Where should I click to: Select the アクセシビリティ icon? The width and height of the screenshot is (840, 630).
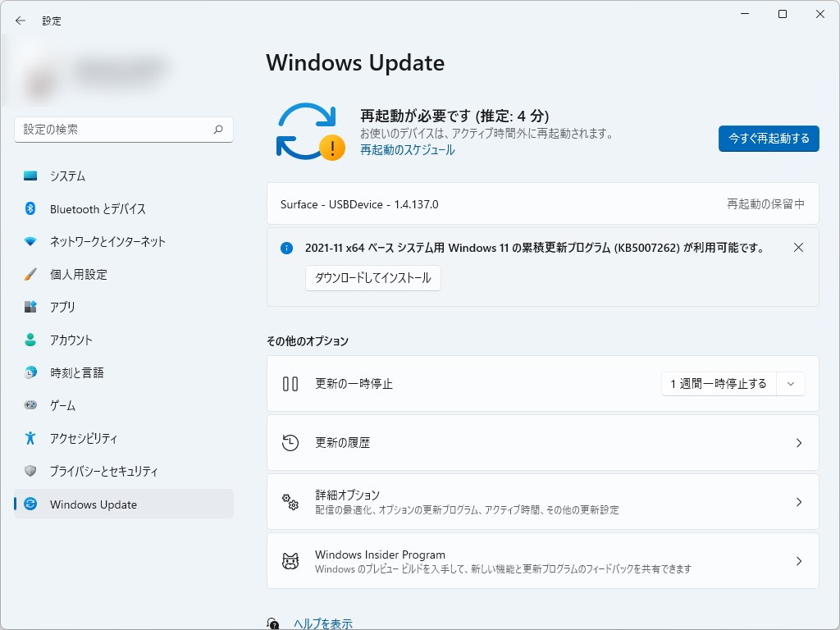28,438
